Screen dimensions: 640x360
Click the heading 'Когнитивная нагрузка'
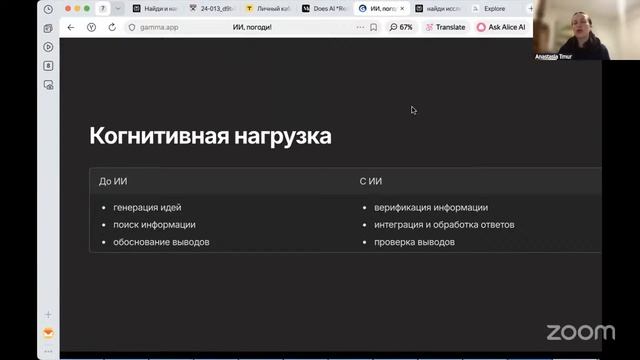coord(210,136)
